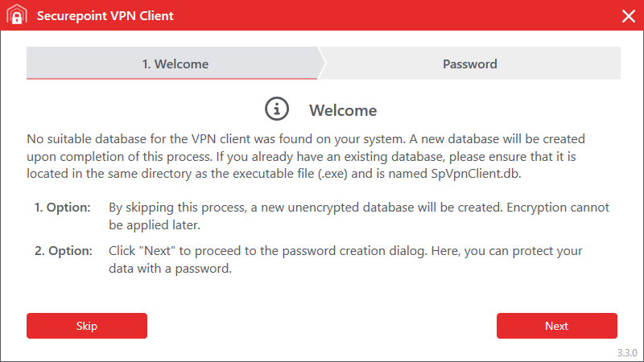Image resolution: width=644 pixels, height=362 pixels.
Task: Click the "1. Option:" label
Action: pyautogui.click(x=62, y=207)
